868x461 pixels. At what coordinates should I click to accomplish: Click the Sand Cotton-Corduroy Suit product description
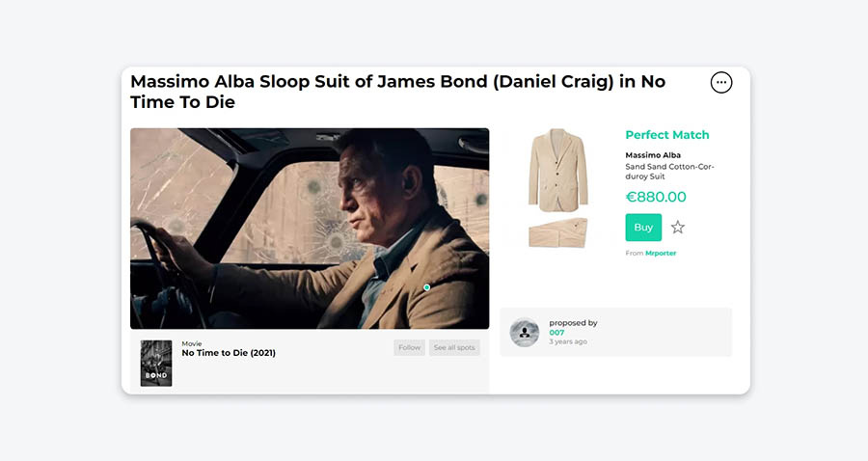tap(669, 172)
